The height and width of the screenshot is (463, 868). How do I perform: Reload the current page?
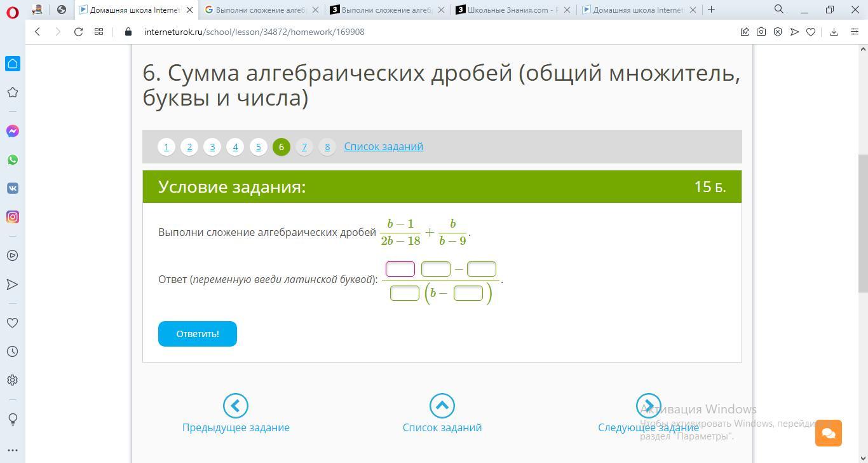(78, 32)
